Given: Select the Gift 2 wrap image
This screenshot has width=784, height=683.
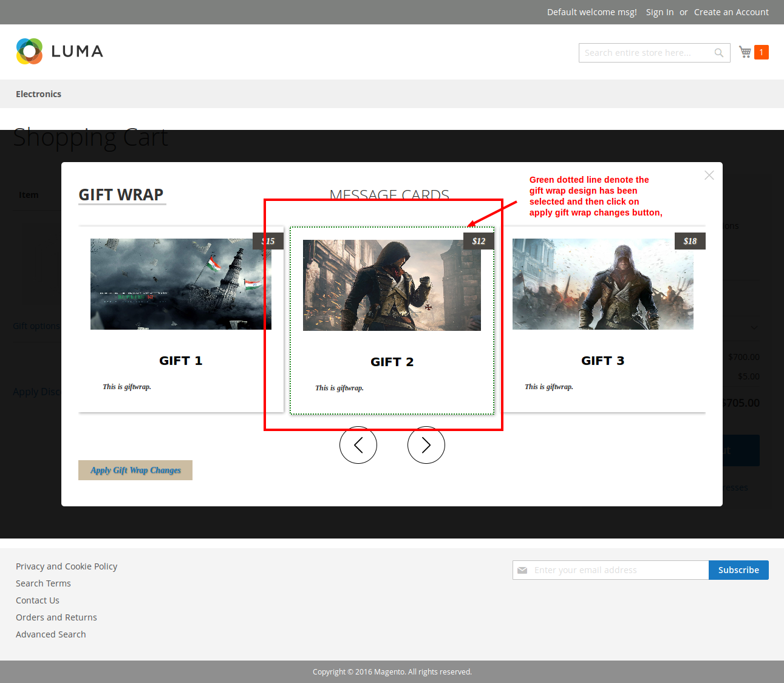Looking at the screenshot, I should 392,285.
